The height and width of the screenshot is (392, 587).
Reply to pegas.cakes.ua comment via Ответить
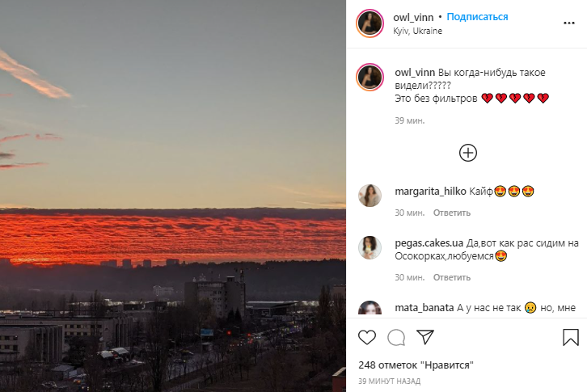(x=452, y=277)
